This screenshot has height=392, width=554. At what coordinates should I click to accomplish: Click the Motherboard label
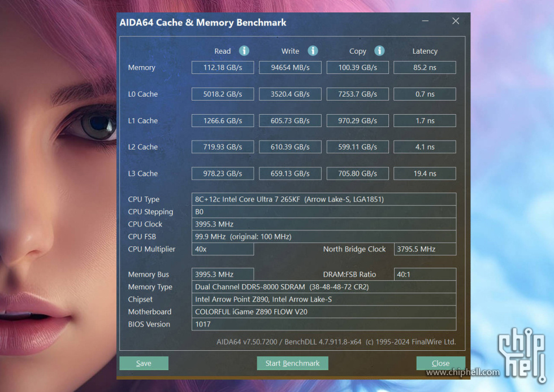pos(149,311)
